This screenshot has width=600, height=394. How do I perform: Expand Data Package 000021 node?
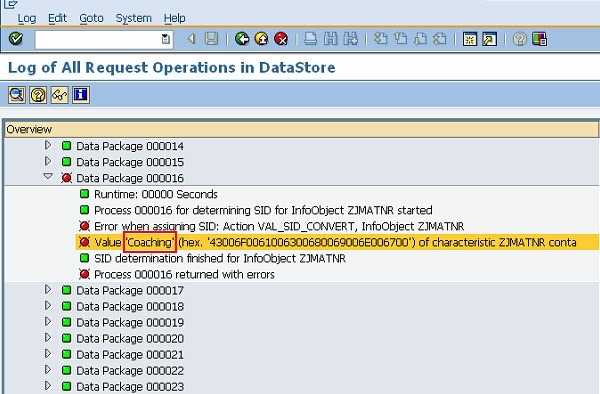48,354
